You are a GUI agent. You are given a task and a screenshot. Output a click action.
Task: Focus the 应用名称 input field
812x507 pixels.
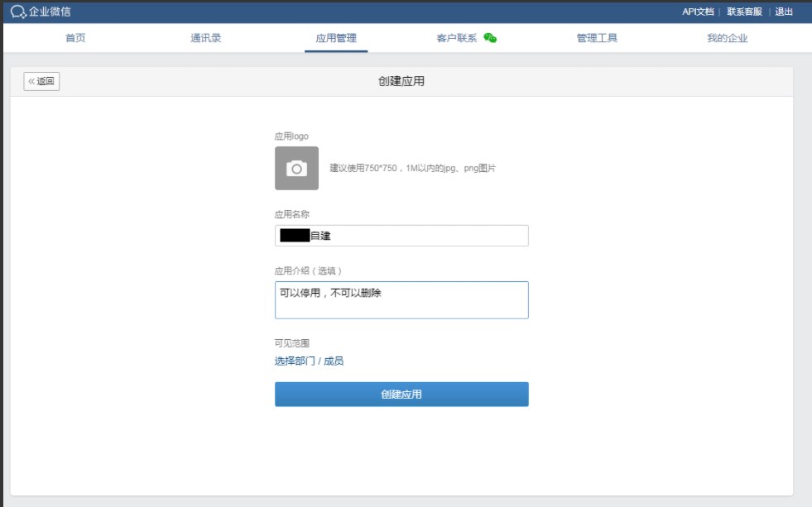click(418, 236)
